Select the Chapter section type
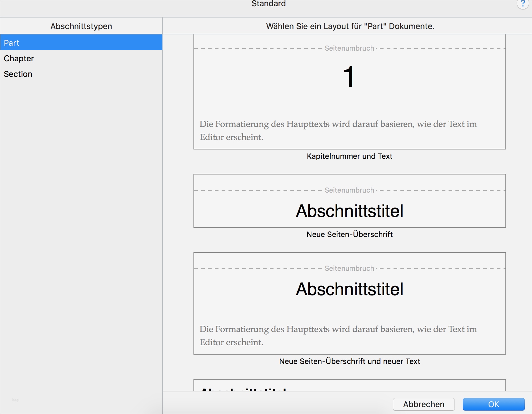The width and height of the screenshot is (532, 414). [81, 58]
